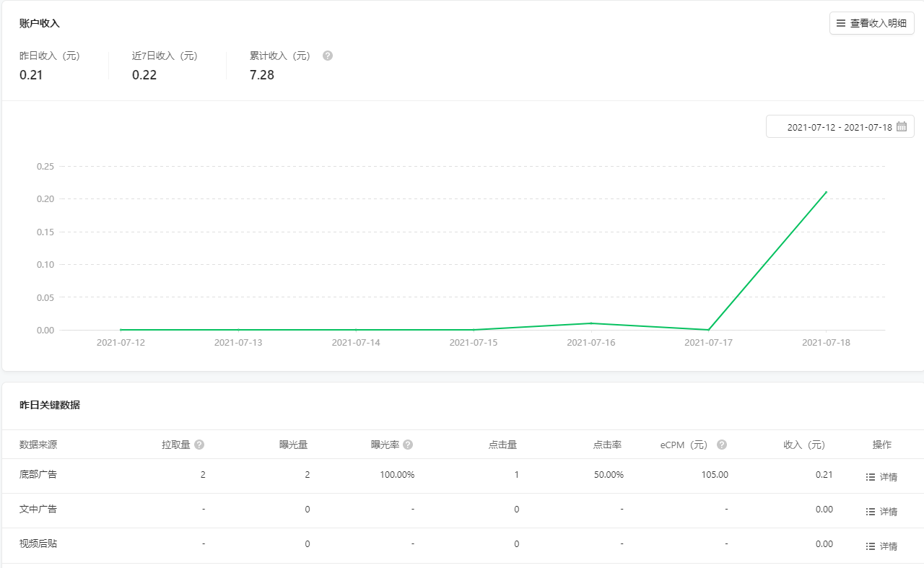View 详情 for the 文中广告 row
Image resolution: width=924 pixels, height=568 pixels.
point(881,512)
